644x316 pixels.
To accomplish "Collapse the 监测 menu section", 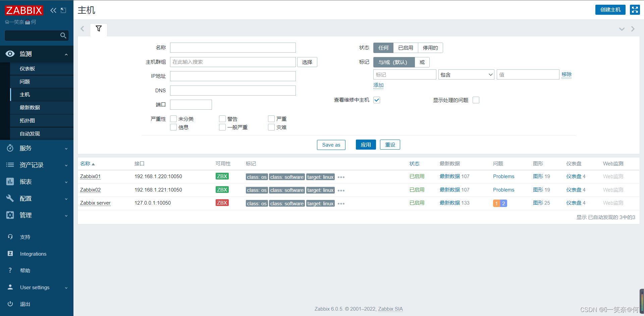I will 66,54.
